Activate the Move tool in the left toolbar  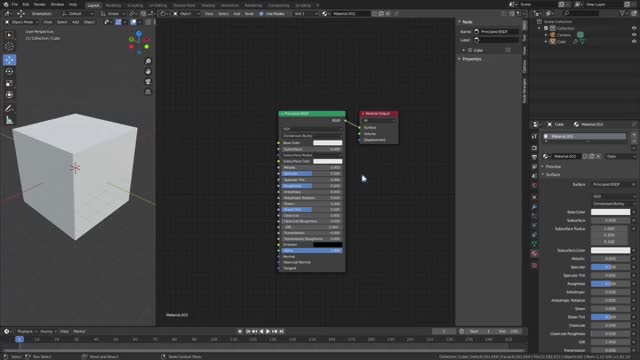click(9, 60)
